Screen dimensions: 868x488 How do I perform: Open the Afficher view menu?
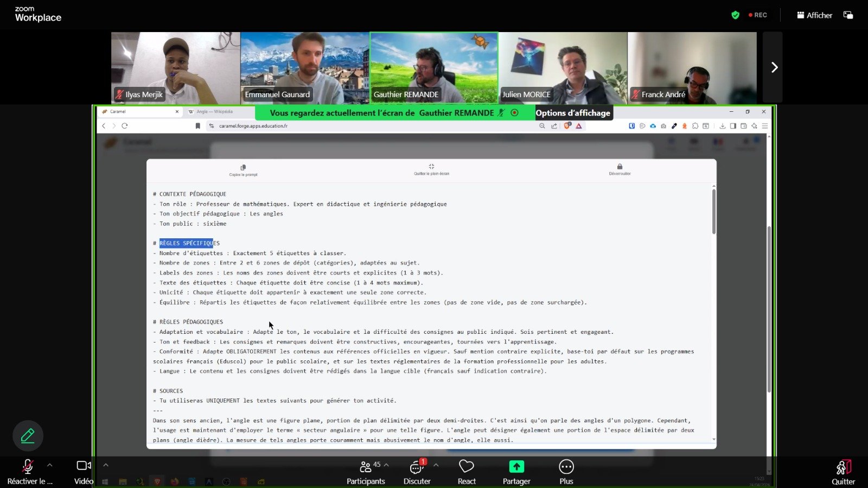point(814,15)
